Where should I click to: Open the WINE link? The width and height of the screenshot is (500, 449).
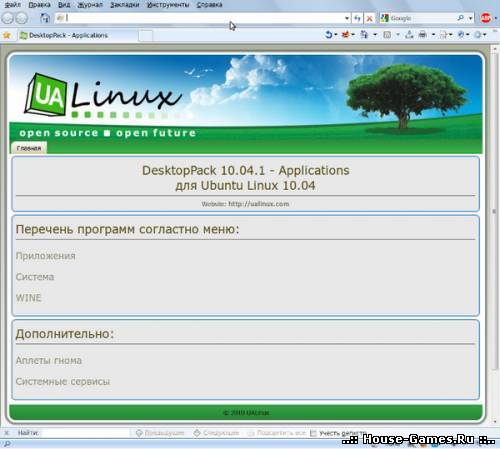coord(28,298)
